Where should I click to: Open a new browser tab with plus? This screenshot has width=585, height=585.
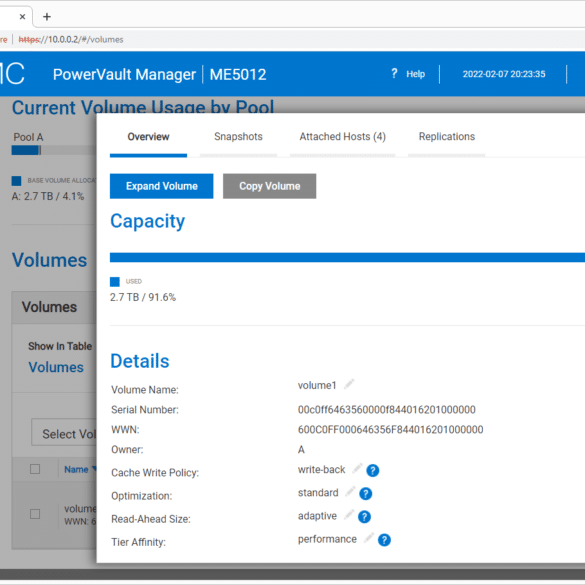47,17
